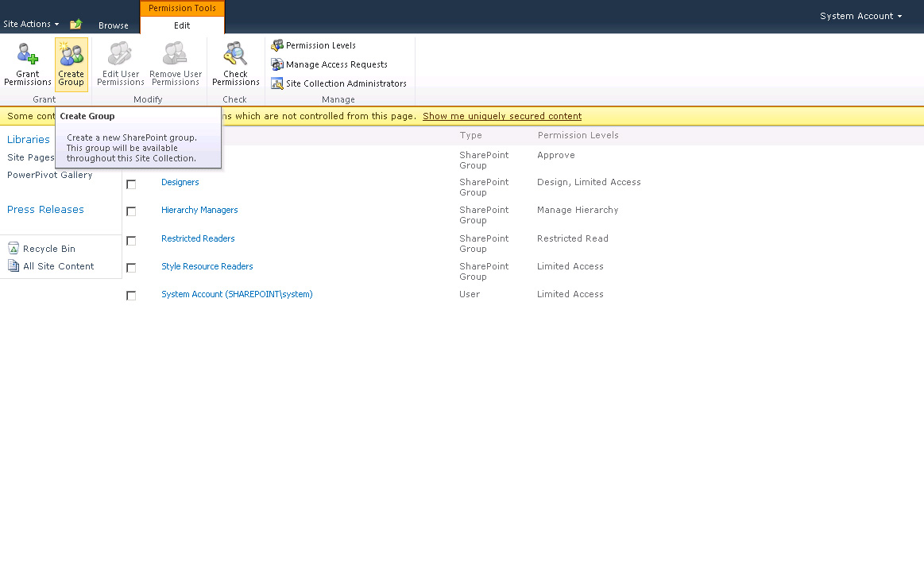Image resolution: width=924 pixels, height=573 pixels.
Task: Click the Check Permissions icon
Action: point(235,54)
